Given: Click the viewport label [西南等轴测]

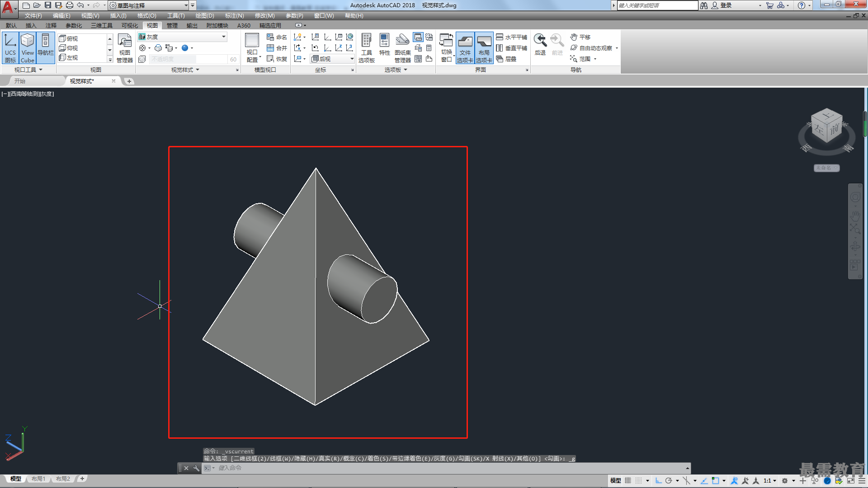Looking at the screenshot, I should (x=24, y=94).
